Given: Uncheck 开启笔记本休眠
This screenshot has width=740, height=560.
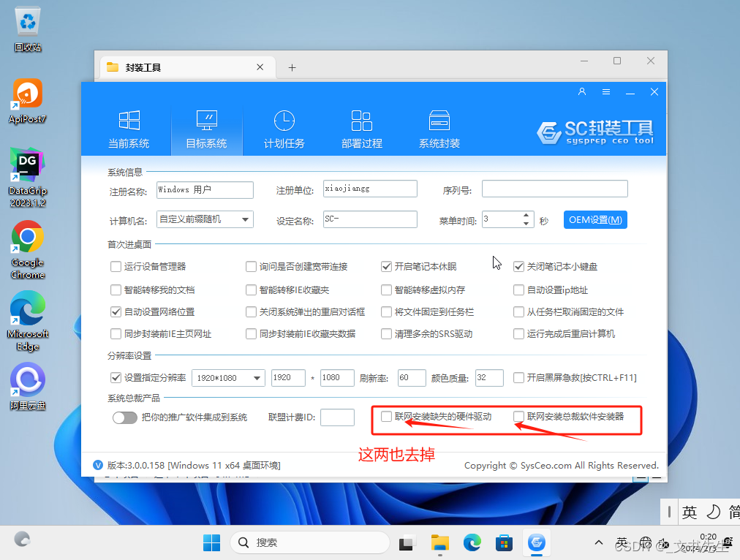Looking at the screenshot, I should coord(387,267).
